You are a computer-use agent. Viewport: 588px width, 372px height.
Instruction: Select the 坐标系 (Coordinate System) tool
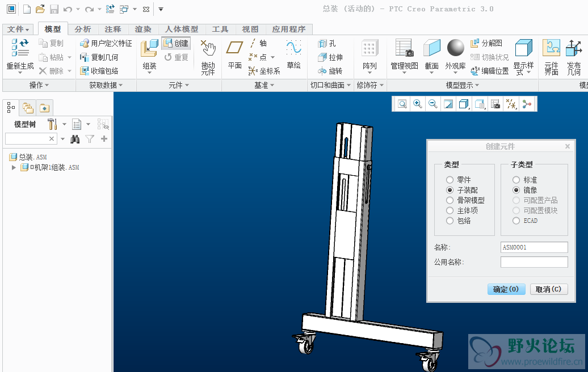pyautogui.click(x=264, y=71)
